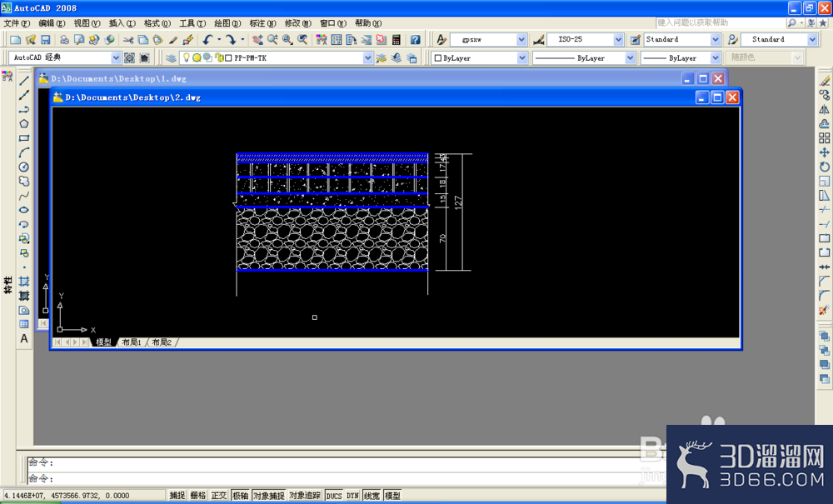Open the 文件(F) menu
The image size is (833, 504).
pos(17,23)
